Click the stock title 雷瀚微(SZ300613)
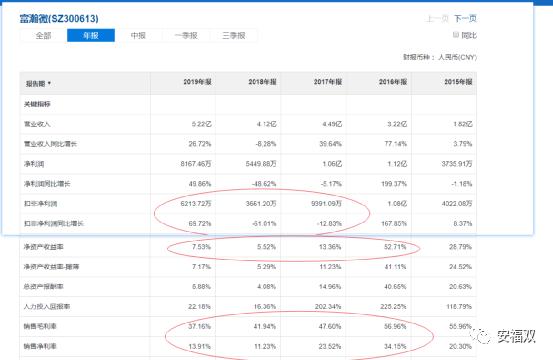 point(59,19)
